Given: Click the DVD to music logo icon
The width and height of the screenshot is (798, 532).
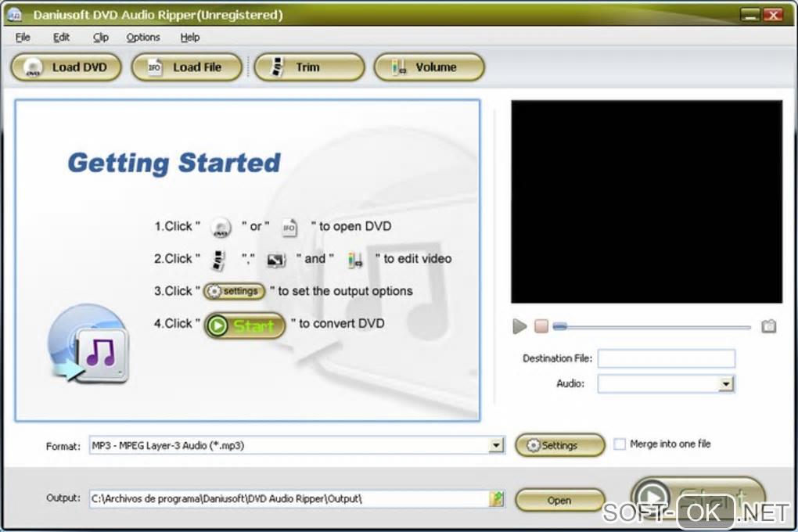Looking at the screenshot, I should [89, 343].
